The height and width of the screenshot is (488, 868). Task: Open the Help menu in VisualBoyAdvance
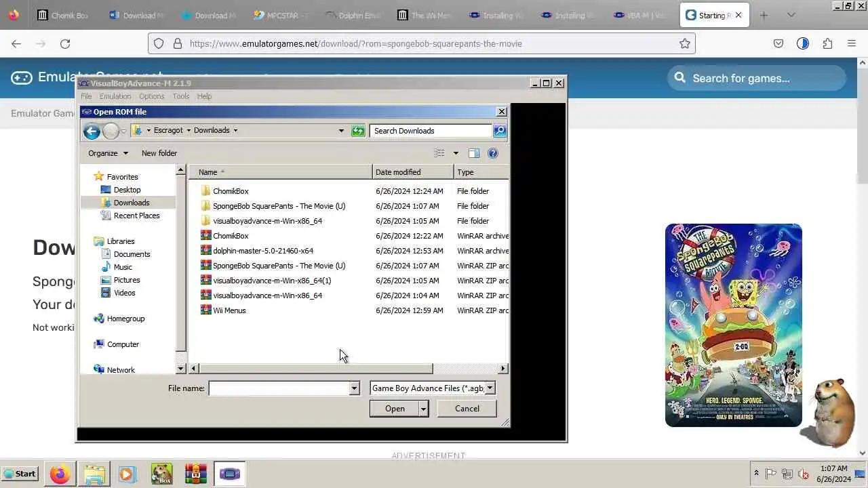tap(204, 96)
